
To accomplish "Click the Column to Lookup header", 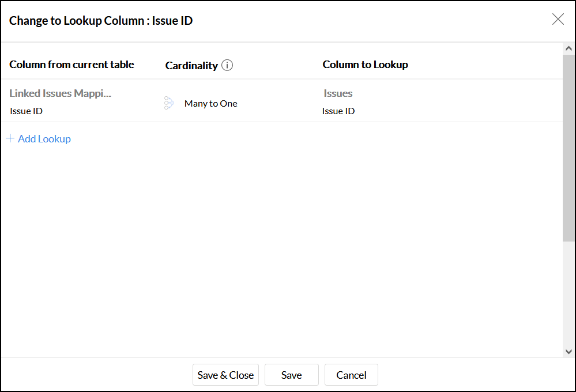I will pyautogui.click(x=365, y=65).
